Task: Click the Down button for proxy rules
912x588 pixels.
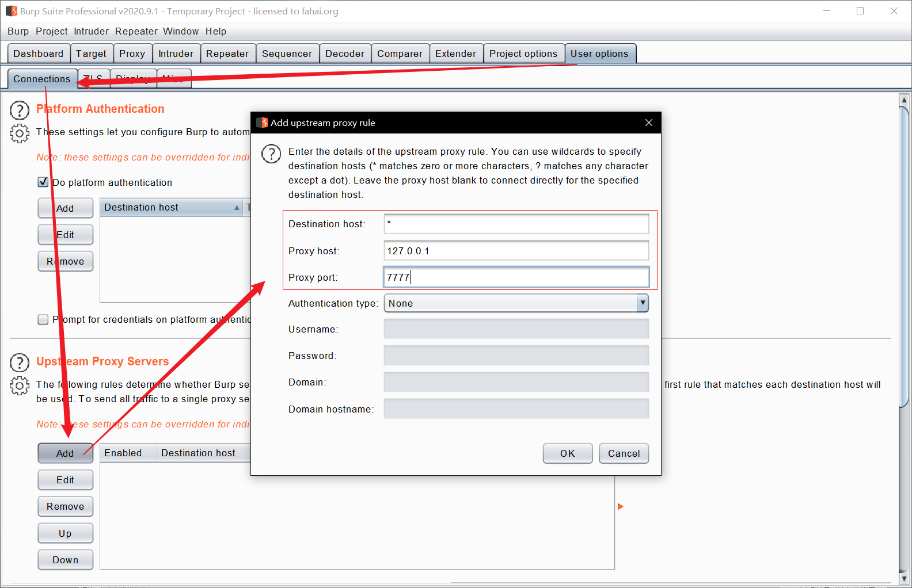Action: click(x=65, y=560)
